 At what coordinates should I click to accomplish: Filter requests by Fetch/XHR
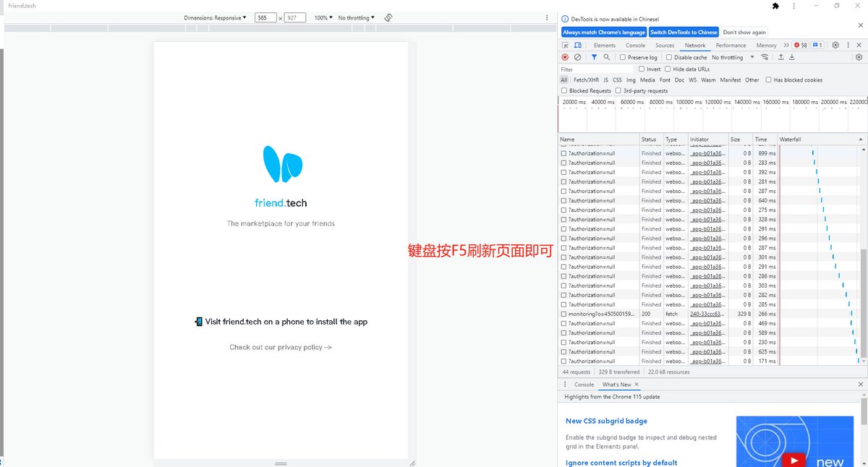tap(586, 80)
